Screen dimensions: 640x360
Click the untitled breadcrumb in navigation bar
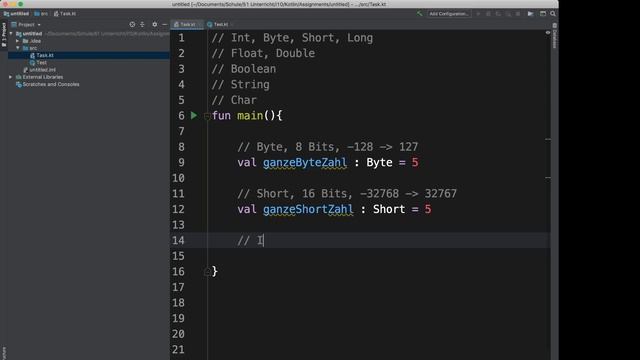[17, 13]
